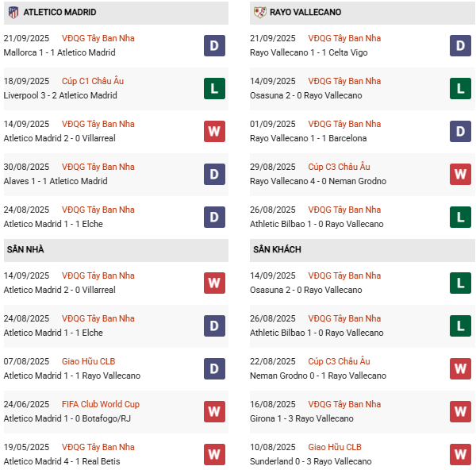Click the W badge for Botafogo/RJ match
Image resolution: width=476 pixels, height=470 pixels.
click(214, 411)
